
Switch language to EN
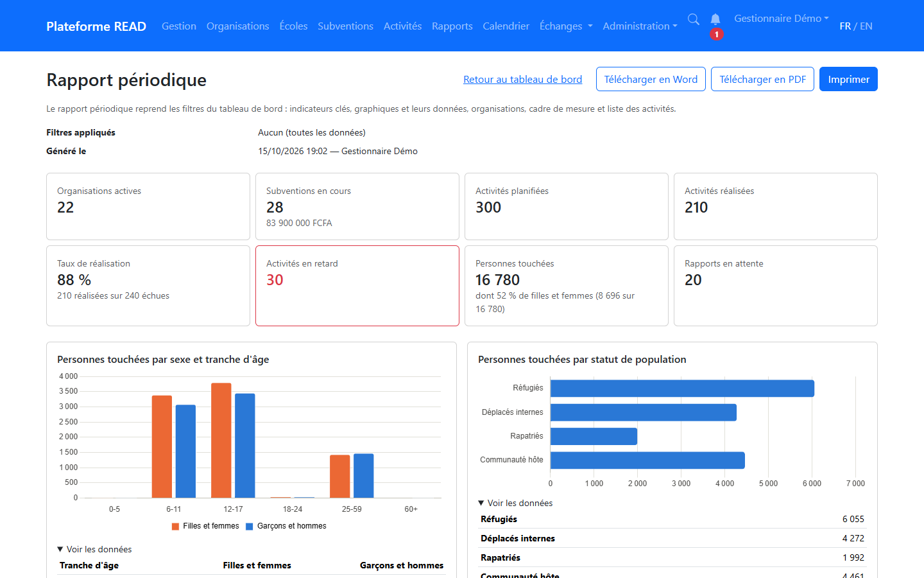coord(866,26)
